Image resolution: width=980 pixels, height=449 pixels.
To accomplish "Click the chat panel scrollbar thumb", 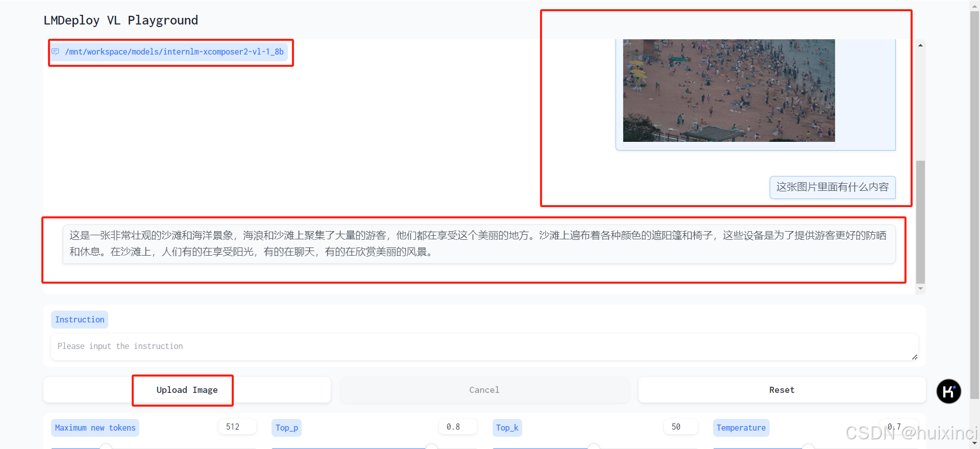I will click(920, 222).
